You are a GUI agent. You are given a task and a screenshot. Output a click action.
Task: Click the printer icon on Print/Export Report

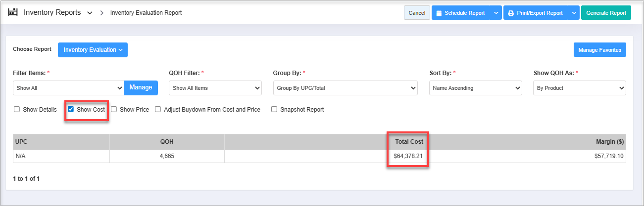(x=510, y=13)
